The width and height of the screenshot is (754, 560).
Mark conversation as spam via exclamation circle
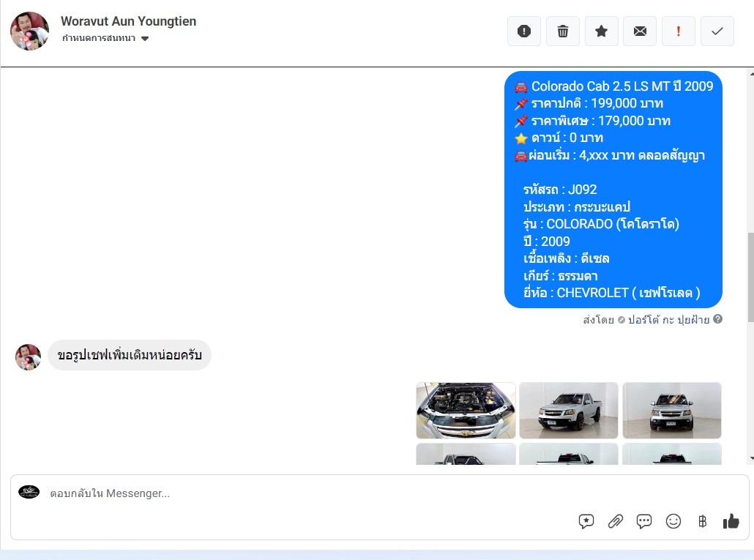523,31
